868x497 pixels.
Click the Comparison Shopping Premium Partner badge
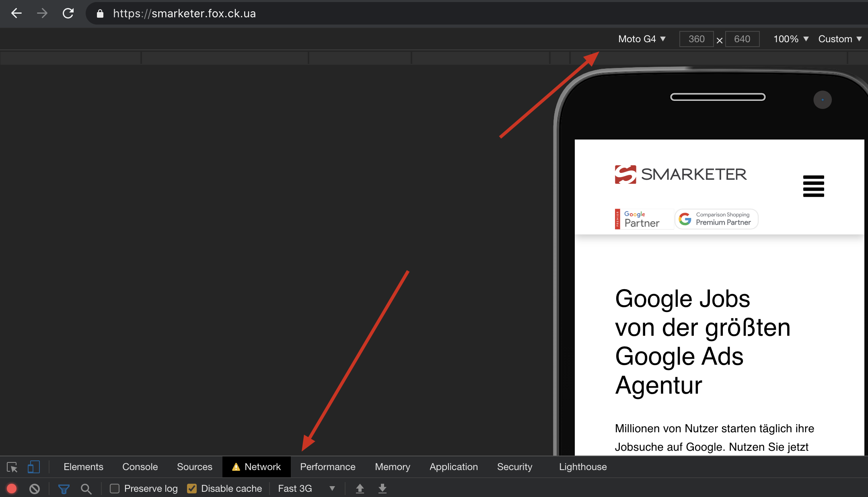[x=716, y=219]
